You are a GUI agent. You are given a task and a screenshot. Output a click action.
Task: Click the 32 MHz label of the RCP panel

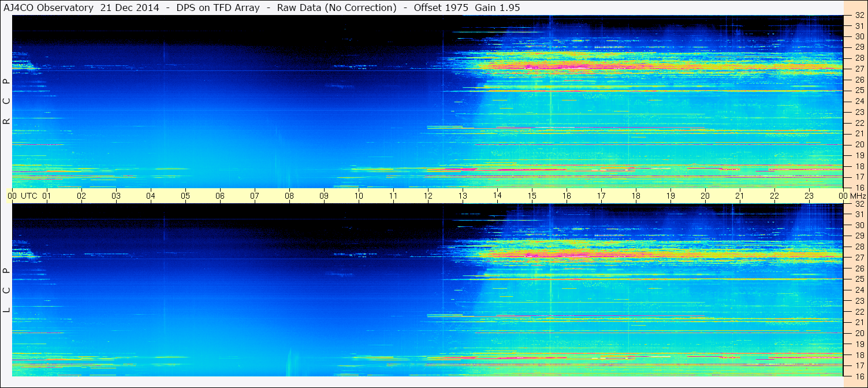pyautogui.click(x=859, y=16)
